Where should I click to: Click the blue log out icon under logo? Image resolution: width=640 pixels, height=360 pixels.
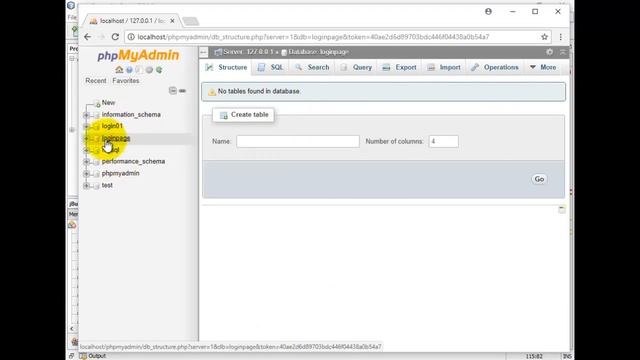click(x=129, y=70)
